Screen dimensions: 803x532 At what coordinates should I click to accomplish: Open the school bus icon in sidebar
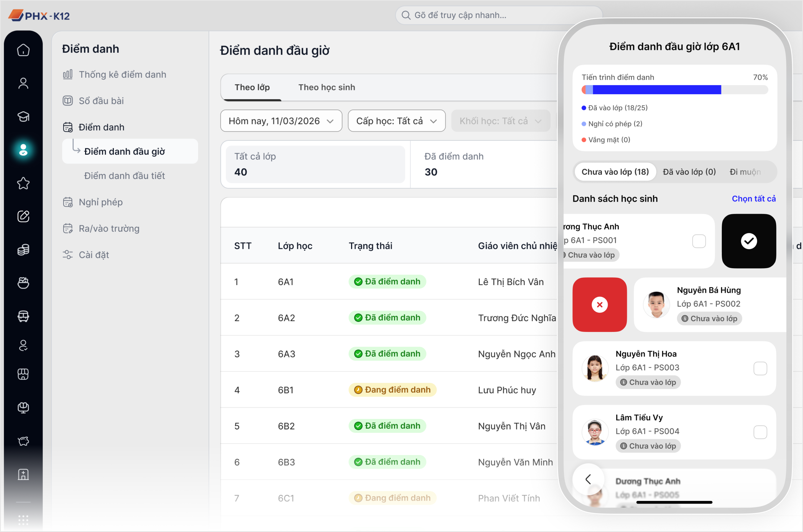[x=23, y=316]
